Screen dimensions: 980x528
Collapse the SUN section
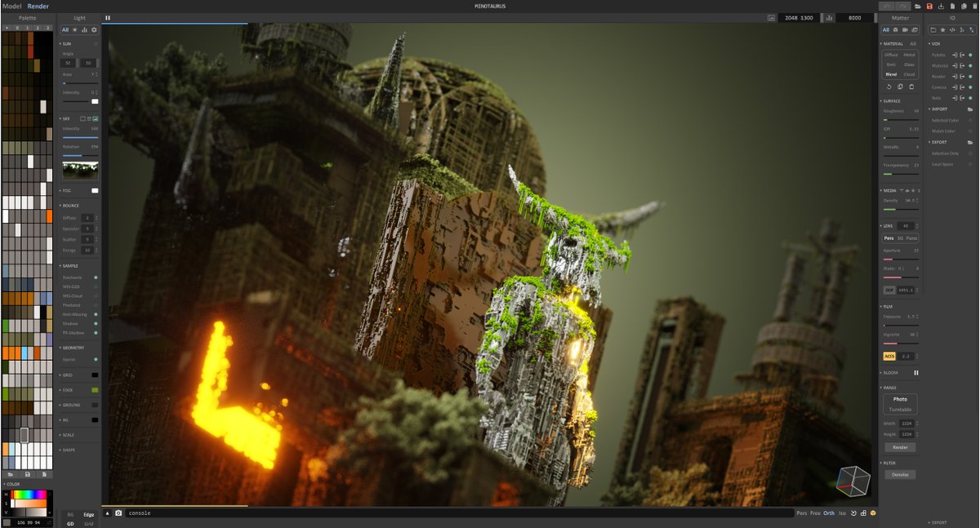(66, 43)
